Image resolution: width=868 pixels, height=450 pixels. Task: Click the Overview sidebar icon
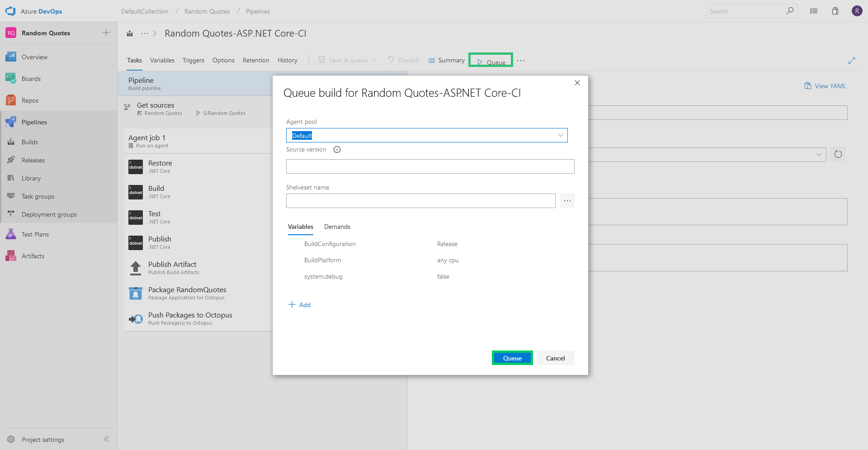click(x=11, y=57)
